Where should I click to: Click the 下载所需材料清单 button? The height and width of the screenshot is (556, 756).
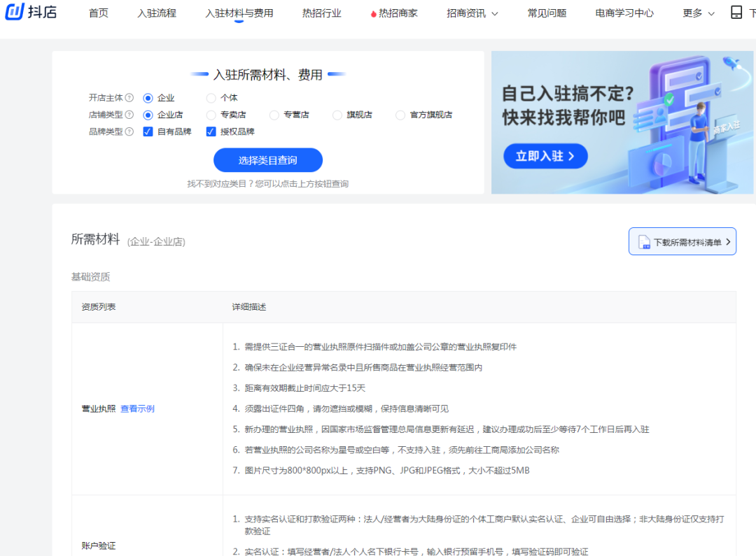click(x=682, y=241)
